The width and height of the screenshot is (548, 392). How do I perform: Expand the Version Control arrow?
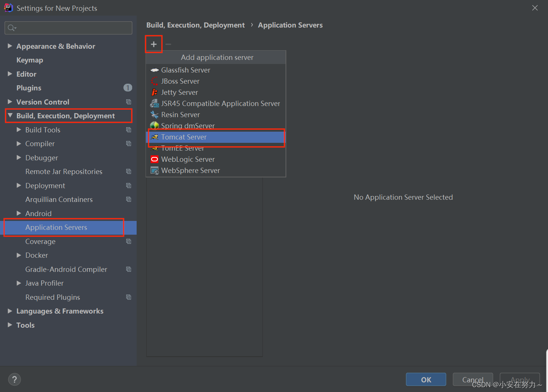(10, 102)
